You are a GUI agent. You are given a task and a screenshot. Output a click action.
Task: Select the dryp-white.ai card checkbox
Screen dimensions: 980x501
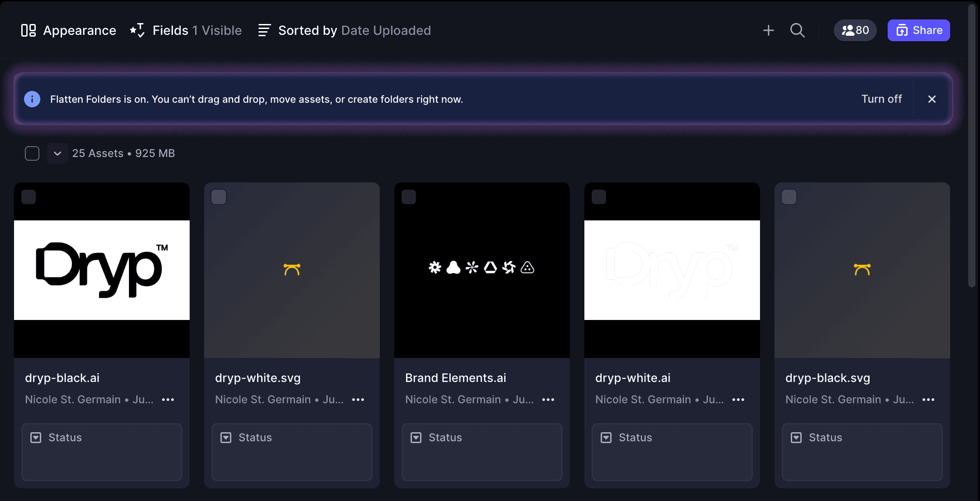[599, 197]
